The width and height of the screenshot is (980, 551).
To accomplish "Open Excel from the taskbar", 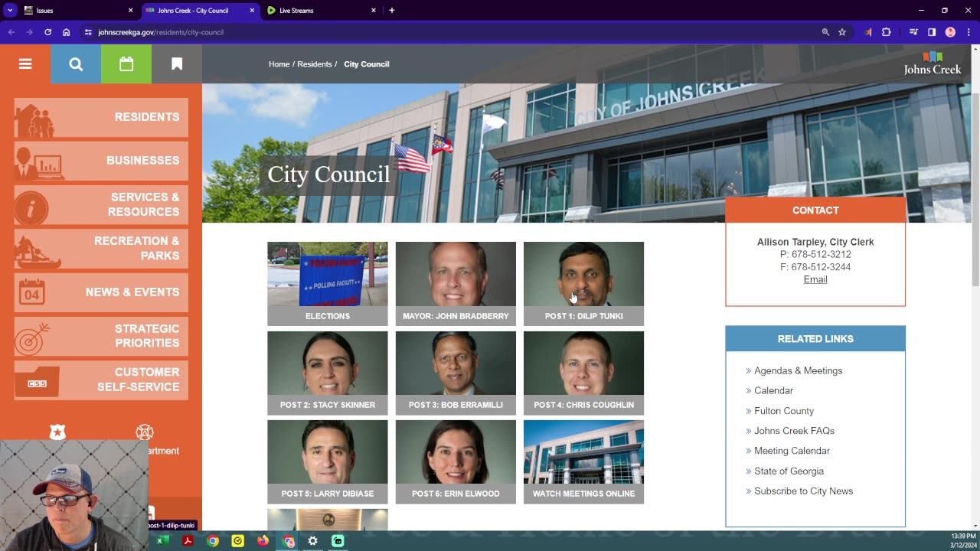I will point(162,541).
